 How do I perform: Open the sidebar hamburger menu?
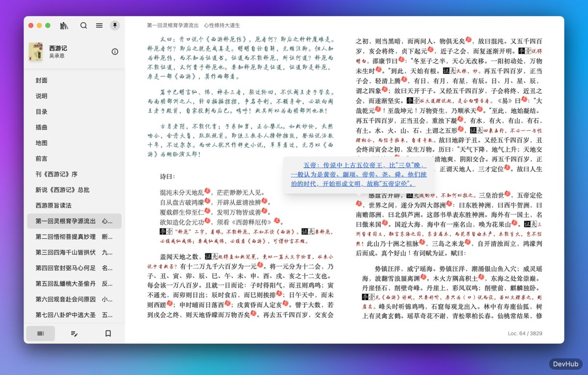click(x=99, y=25)
